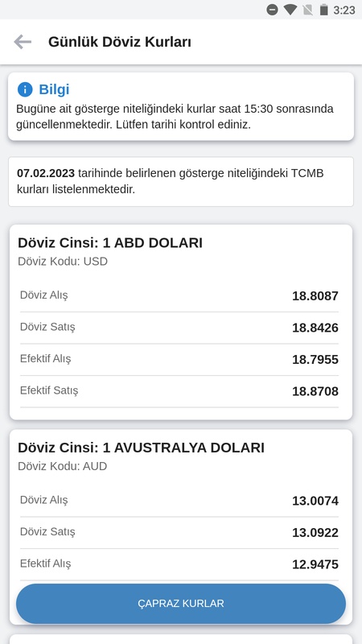Tap the no-SIM status bar icon
Screen dimensions: 362x644
[x=308, y=10]
